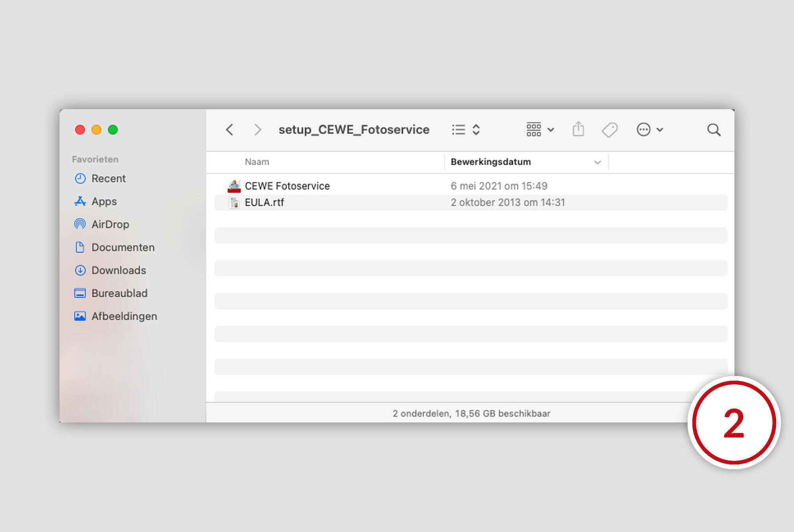Go back with the left chevron
The image size is (794, 532).
(229, 130)
